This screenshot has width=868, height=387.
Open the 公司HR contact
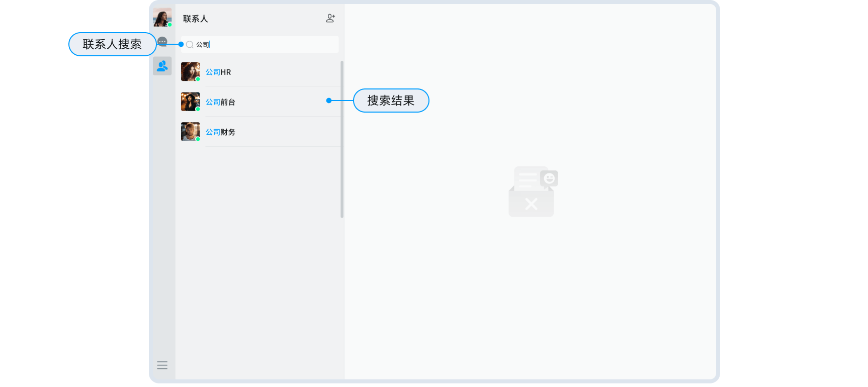click(x=259, y=72)
